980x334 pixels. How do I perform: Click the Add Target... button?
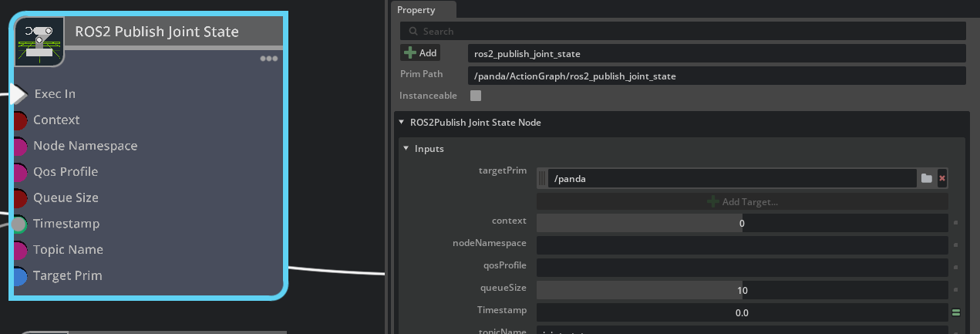pos(743,201)
